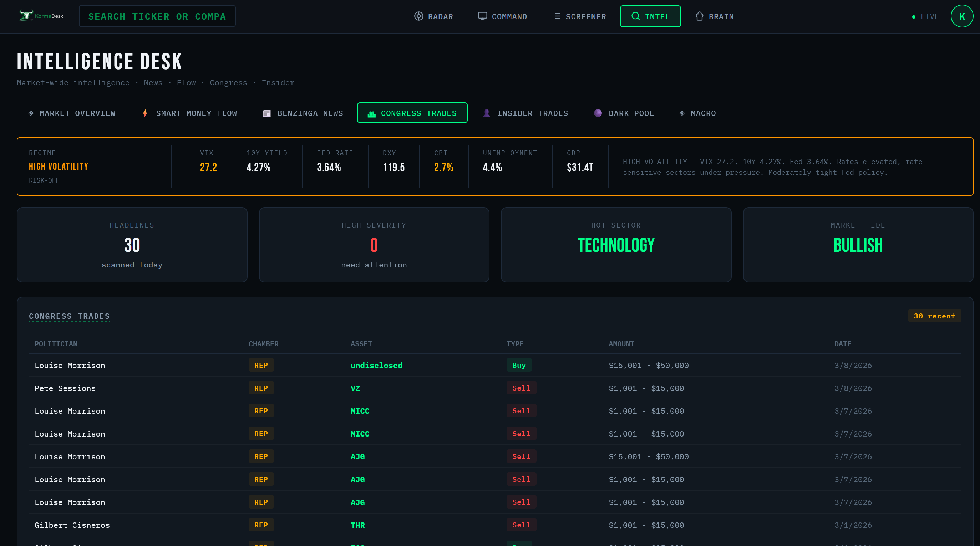Open the K user avatar menu
Viewport: 980px width, 546px height.
point(961,16)
